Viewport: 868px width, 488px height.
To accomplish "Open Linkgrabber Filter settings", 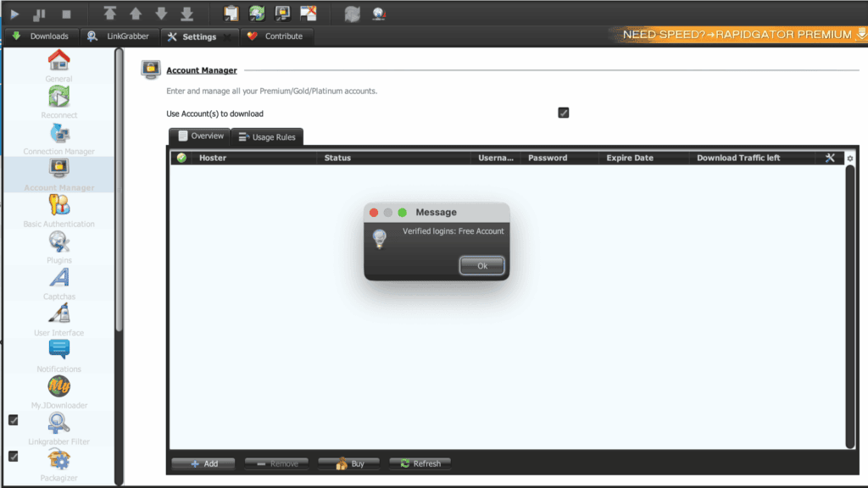I will click(58, 429).
